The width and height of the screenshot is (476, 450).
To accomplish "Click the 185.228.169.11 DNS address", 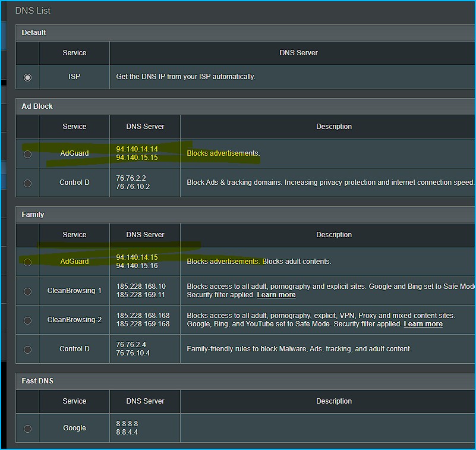I will [141, 295].
